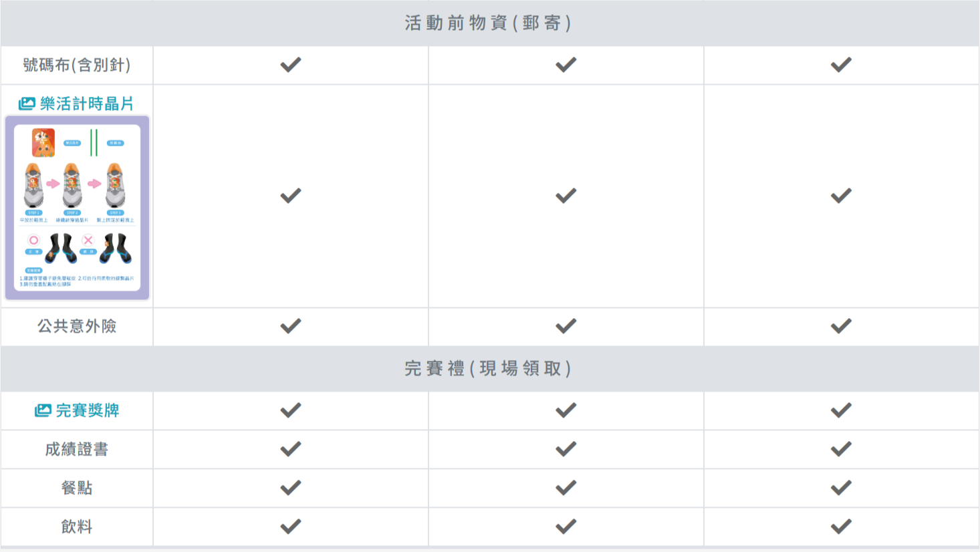Click last column checkmark in 號碼布 row

(841, 65)
